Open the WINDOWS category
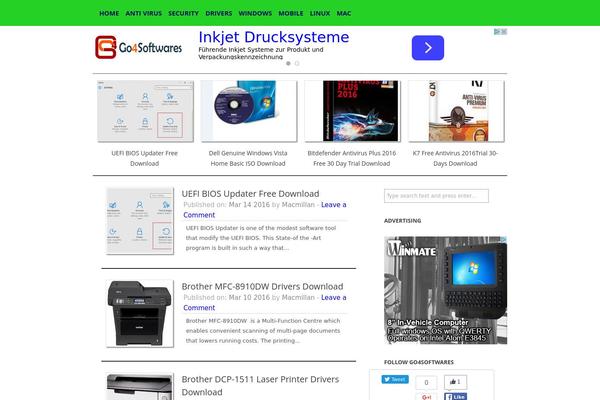The height and width of the screenshot is (400, 600). click(x=255, y=13)
